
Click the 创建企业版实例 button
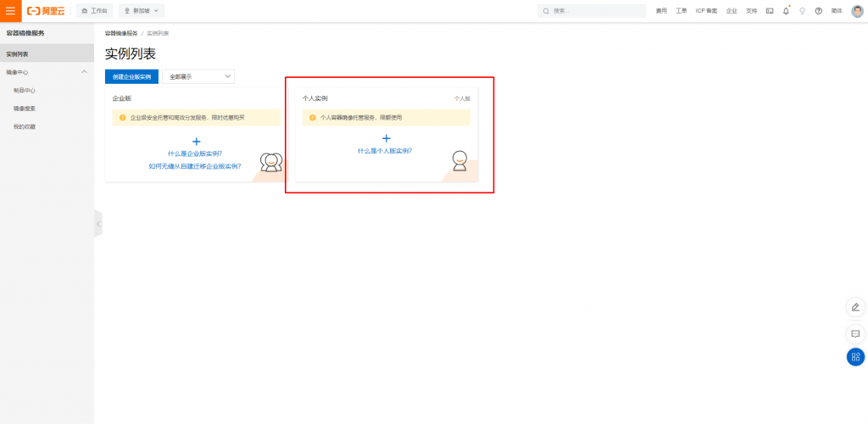point(131,77)
